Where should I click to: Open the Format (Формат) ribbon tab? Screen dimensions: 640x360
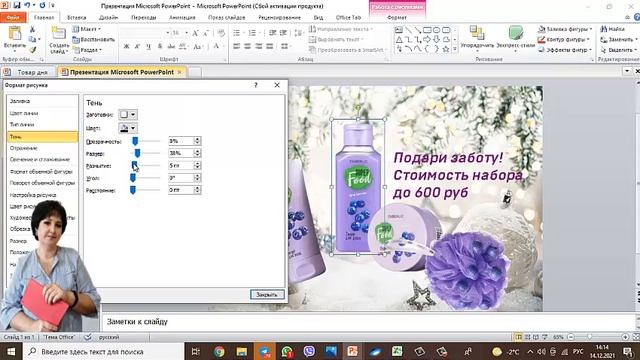pos(396,18)
